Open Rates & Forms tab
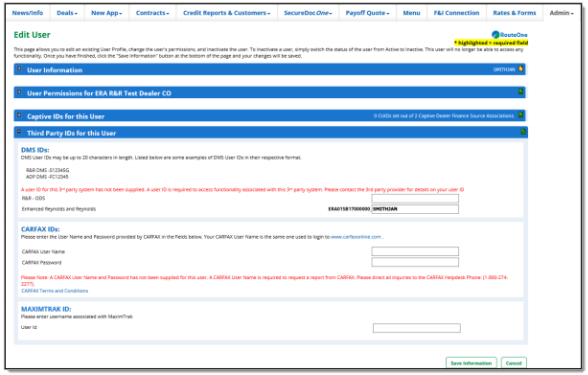The width and height of the screenshot is (588, 375). (x=514, y=13)
